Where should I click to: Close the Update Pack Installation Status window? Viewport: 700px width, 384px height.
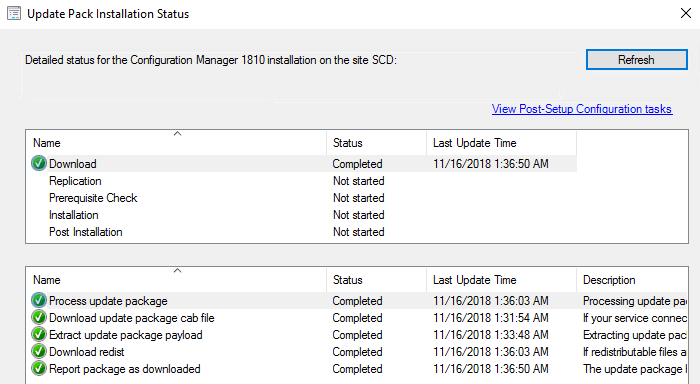pyautogui.click(x=686, y=13)
